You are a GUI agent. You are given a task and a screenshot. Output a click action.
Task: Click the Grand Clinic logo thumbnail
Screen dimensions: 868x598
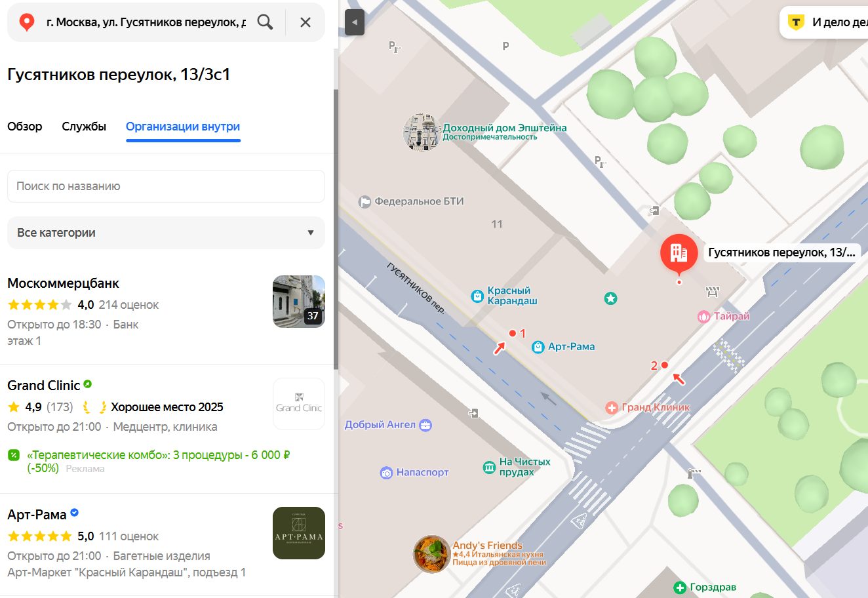(x=299, y=404)
